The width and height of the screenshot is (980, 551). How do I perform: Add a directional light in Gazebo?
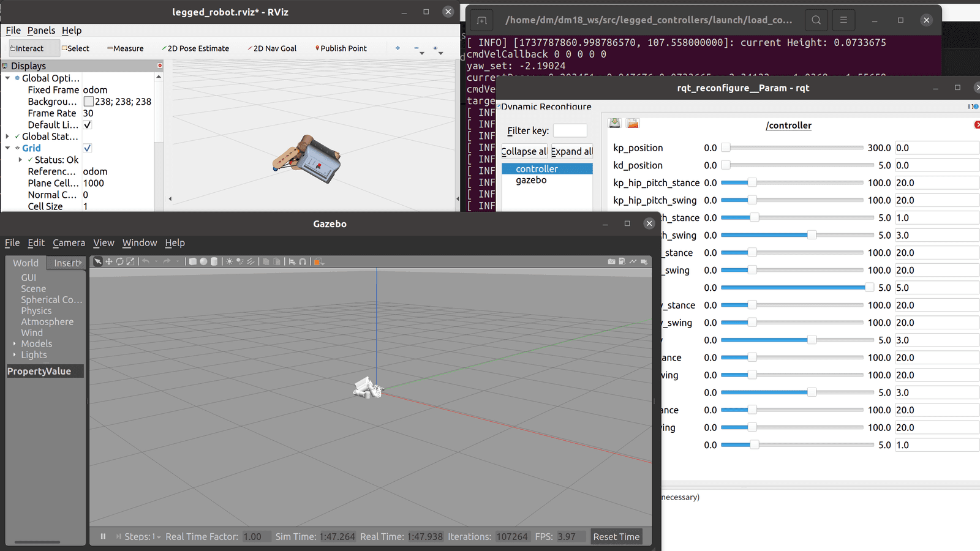[251, 261]
